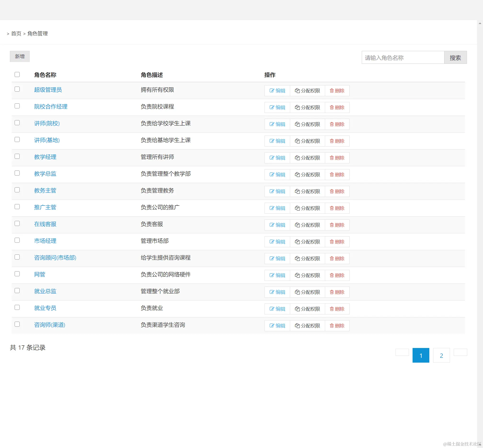This screenshot has height=448, width=483.
Task: Tick checkbox for 就业专员 role
Action: tap(17, 307)
